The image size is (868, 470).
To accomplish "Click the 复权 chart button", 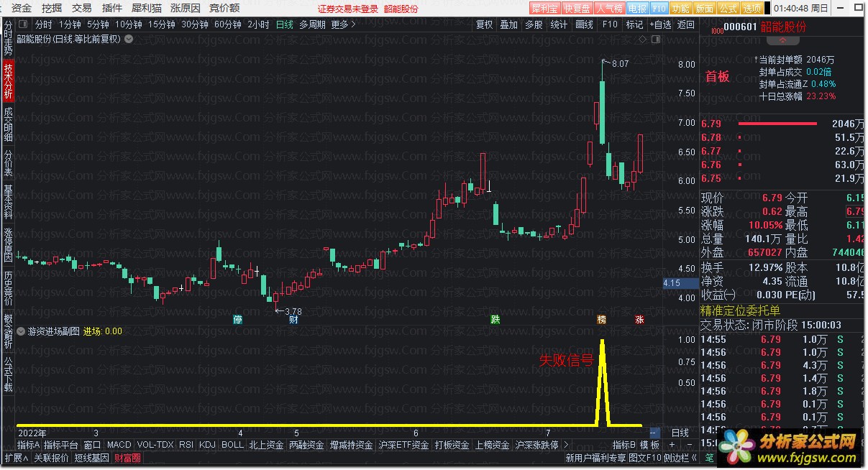I will pos(485,24).
